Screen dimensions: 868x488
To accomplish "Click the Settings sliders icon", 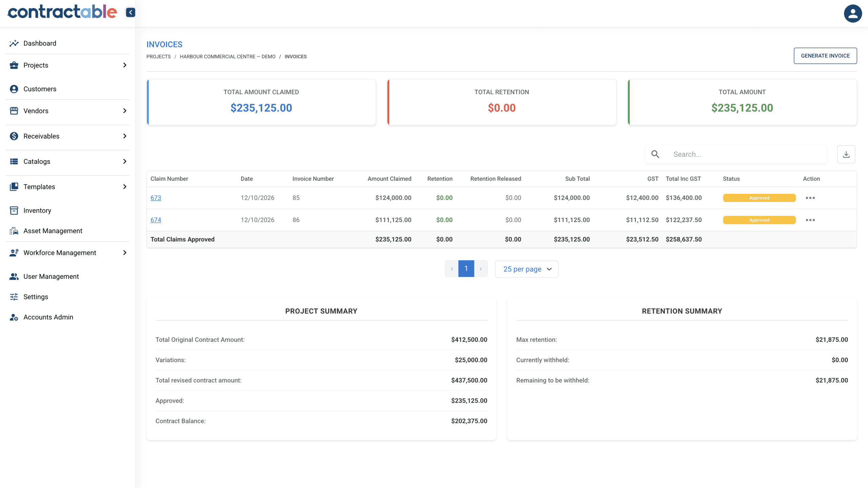I will [x=14, y=297].
